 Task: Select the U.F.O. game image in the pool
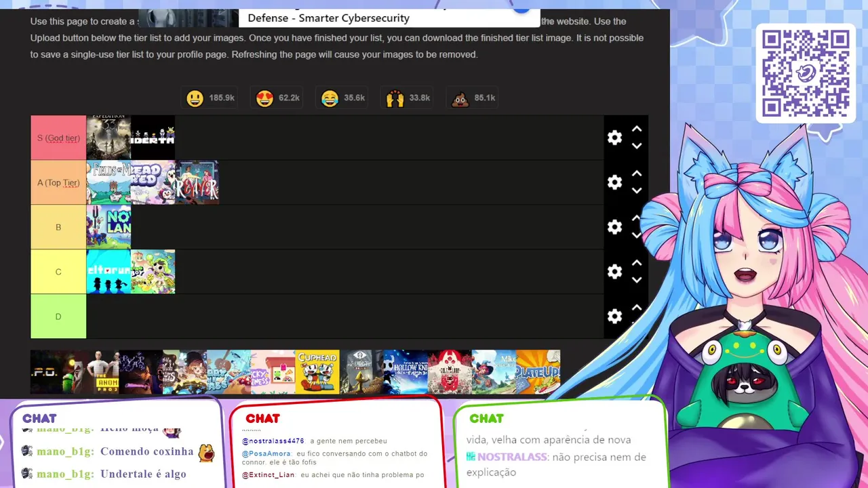[52, 372]
